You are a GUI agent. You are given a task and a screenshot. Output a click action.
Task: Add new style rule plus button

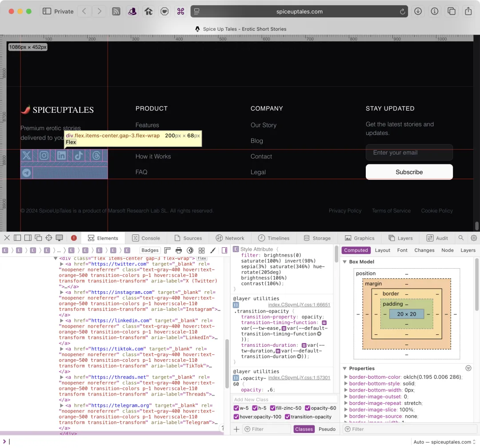[236, 429]
